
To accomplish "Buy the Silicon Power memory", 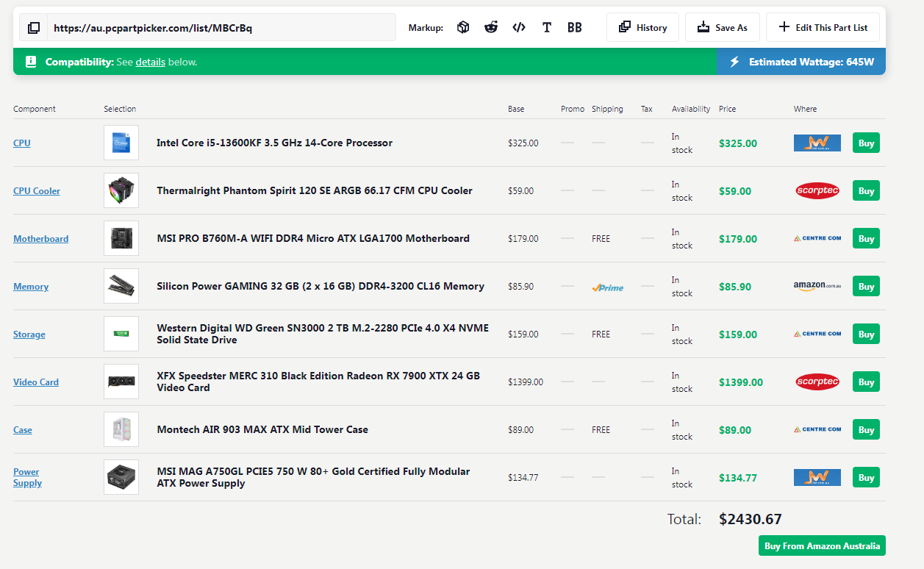I will (866, 286).
